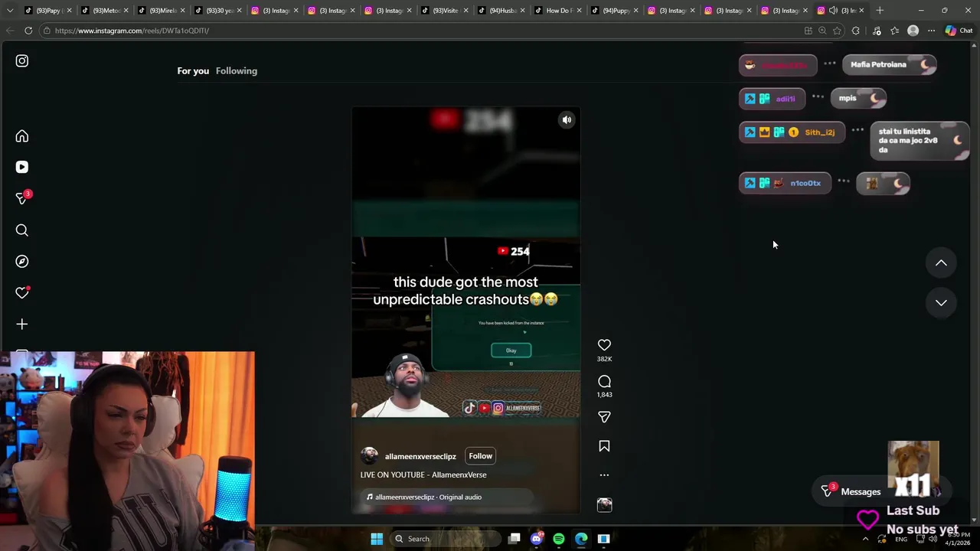Follow the allameenxverseclipz account
Screen dimensions: 980x551
(x=481, y=456)
